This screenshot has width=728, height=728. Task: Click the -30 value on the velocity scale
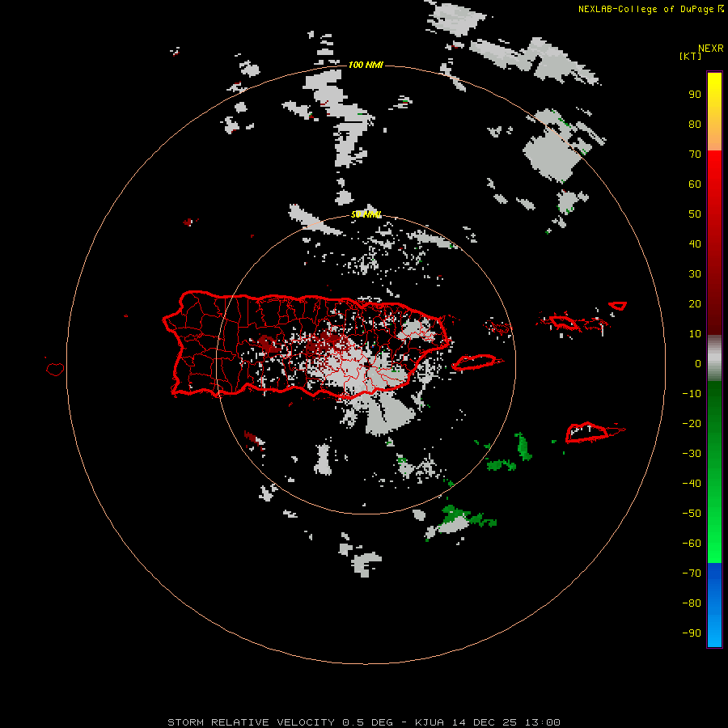click(x=692, y=453)
